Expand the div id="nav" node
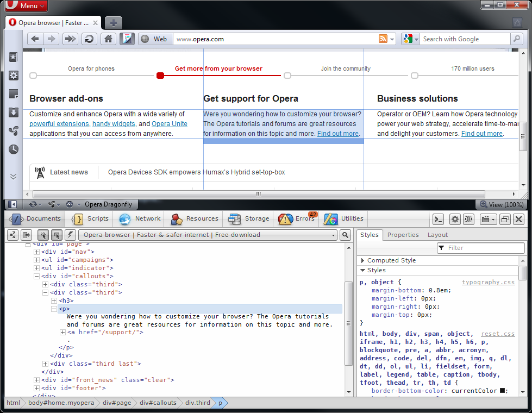 click(x=36, y=252)
